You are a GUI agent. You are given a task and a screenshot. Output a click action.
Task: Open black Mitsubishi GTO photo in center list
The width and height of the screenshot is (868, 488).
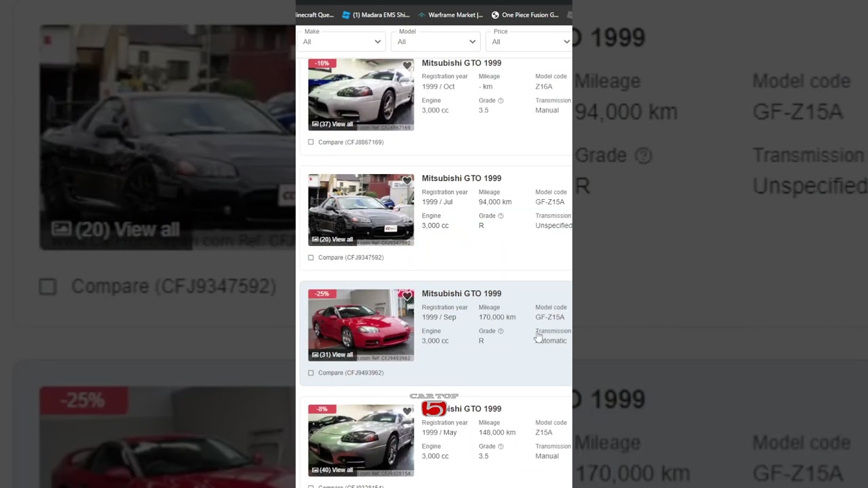[361, 209]
